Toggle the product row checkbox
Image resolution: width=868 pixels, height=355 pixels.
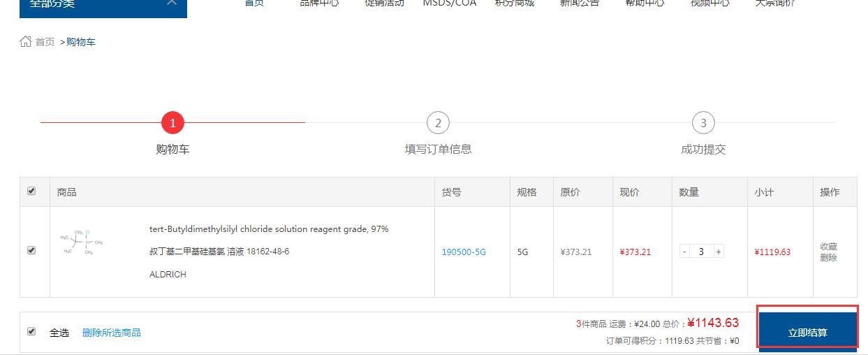(x=31, y=250)
